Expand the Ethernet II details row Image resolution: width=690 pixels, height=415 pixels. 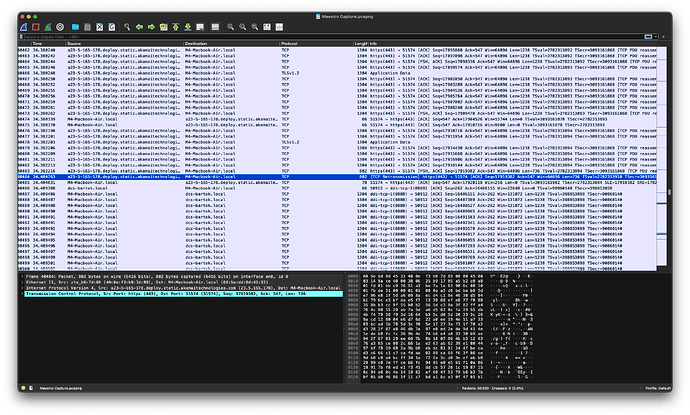click(x=22, y=282)
